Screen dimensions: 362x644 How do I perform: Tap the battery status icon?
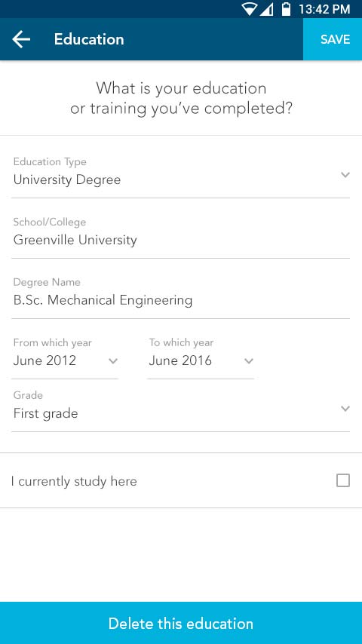pos(286,9)
